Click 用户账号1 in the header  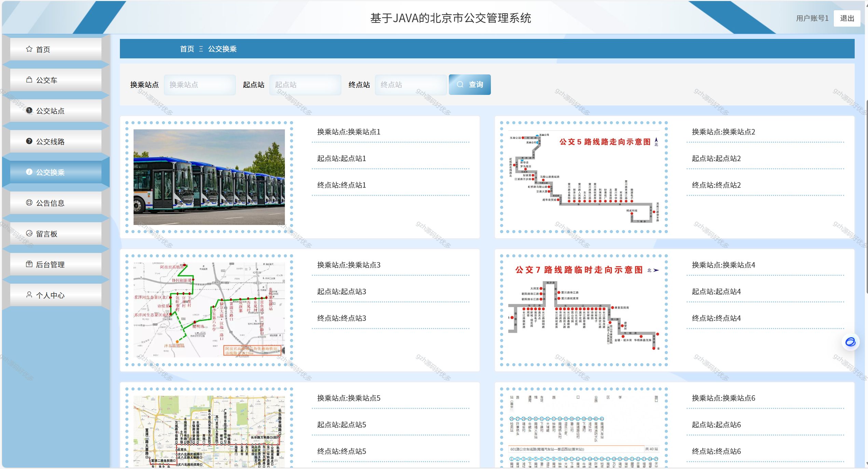tap(812, 18)
